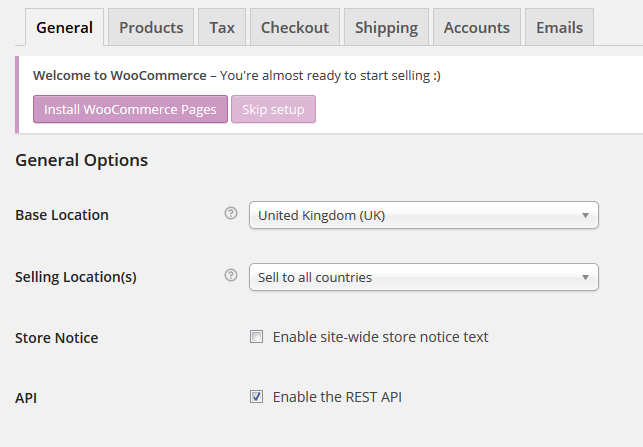This screenshot has height=447, width=643.
Task: Click the 'Enable site-wide store notice text' label
Action: (x=380, y=337)
